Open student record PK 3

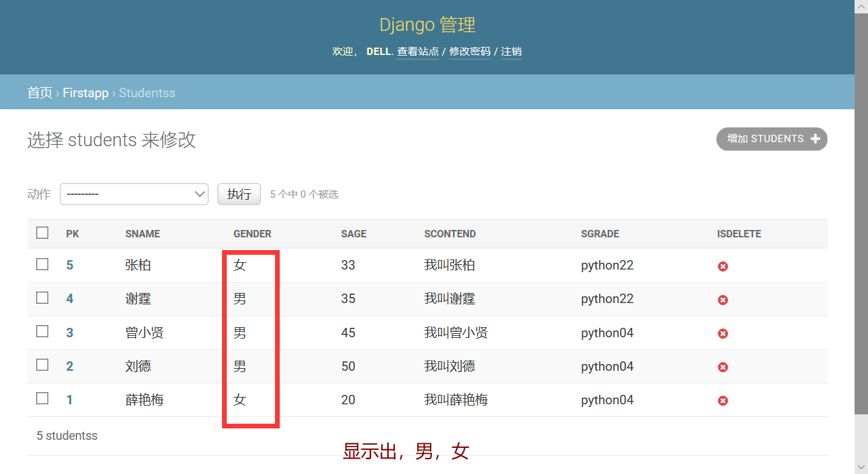coord(70,333)
